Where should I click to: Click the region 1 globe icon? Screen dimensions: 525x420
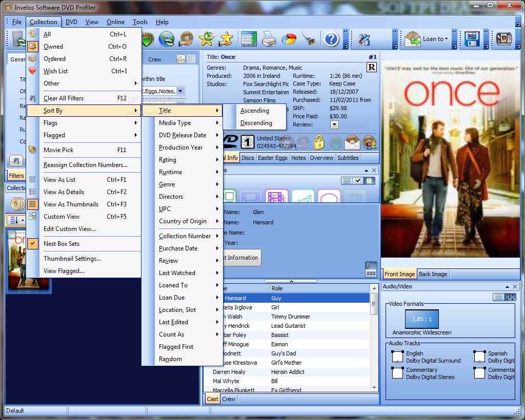248,142
